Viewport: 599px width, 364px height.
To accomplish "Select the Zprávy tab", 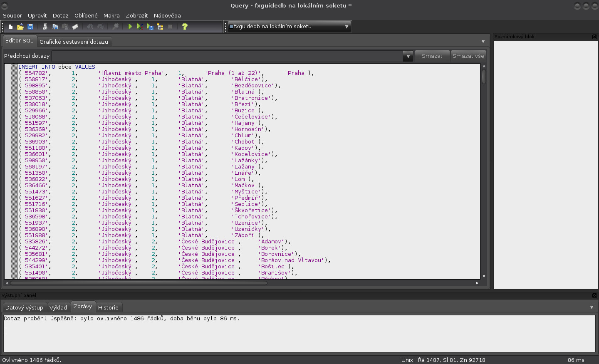I will (83, 307).
